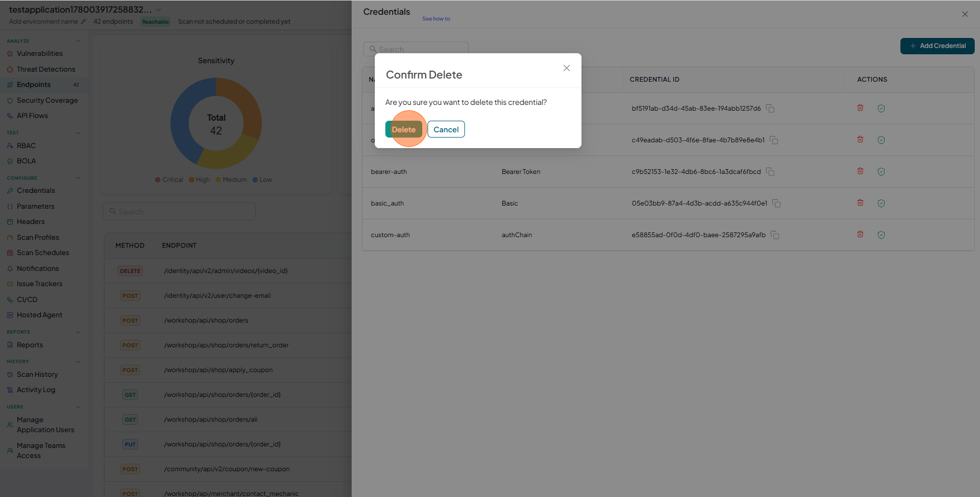
Task: Focus the endpoints search field
Action: pos(179,211)
